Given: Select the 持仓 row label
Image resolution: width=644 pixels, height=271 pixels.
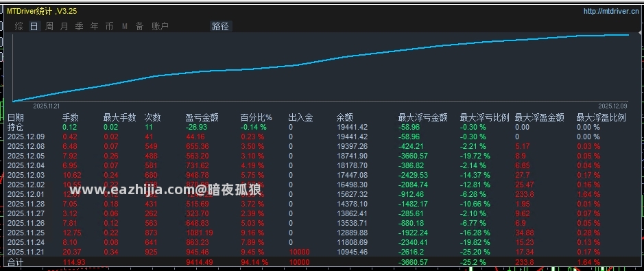Looking at the screenshot, I should [x=16, y=128].
